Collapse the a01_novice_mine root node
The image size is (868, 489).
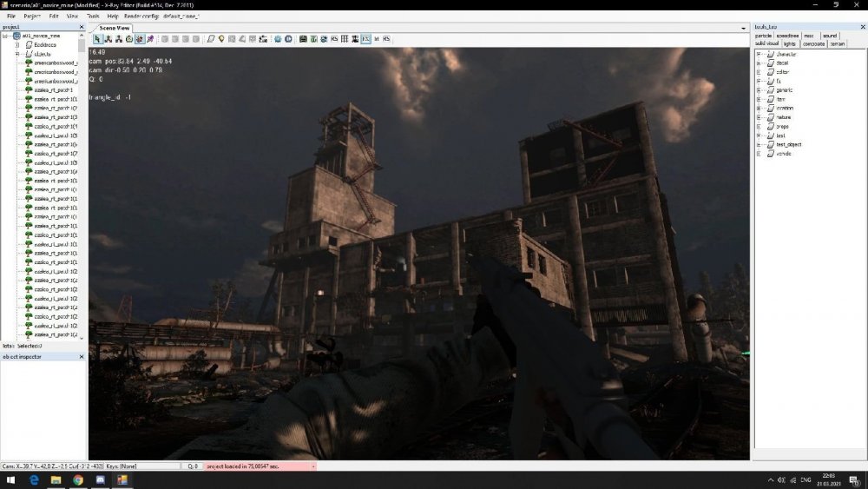[5, 36]
